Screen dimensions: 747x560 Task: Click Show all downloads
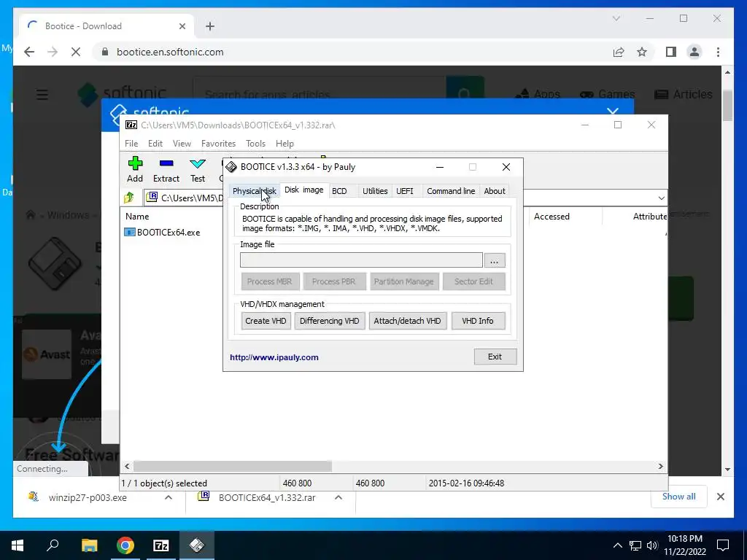click(679, 497)
